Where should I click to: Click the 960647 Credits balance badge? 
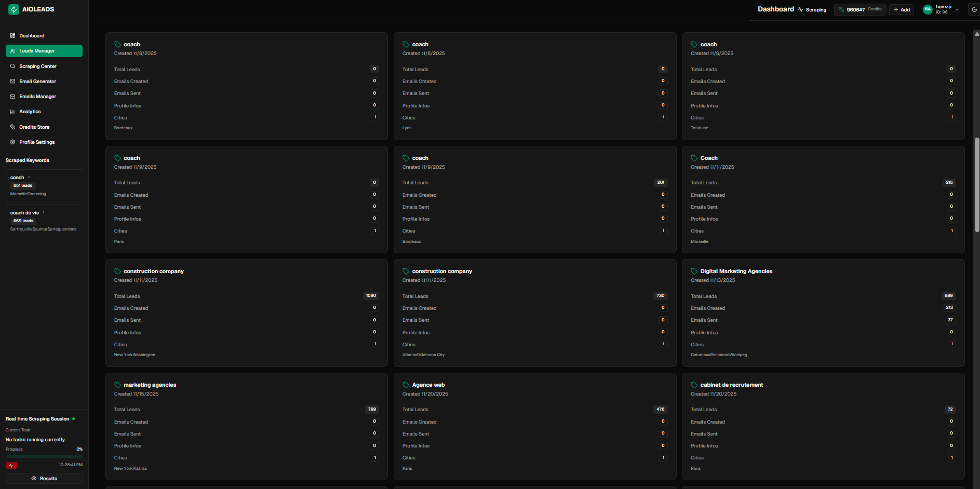[860, 9]
